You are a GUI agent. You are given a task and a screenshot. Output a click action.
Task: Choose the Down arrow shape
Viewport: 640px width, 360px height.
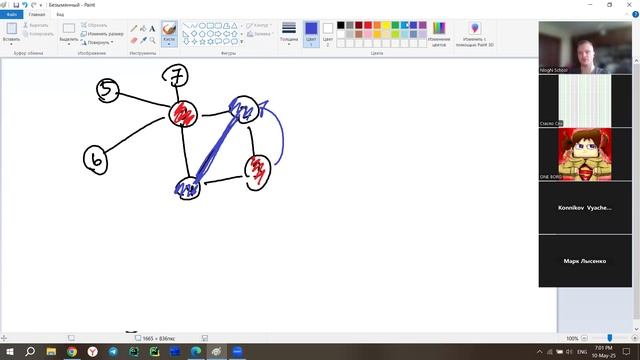coord(186,42)
